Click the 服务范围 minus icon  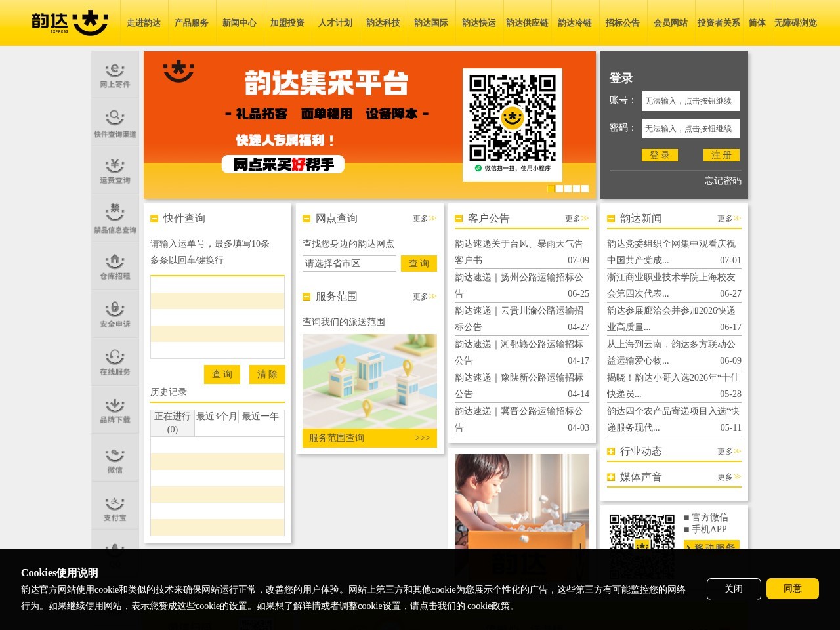tap(306, 297)
